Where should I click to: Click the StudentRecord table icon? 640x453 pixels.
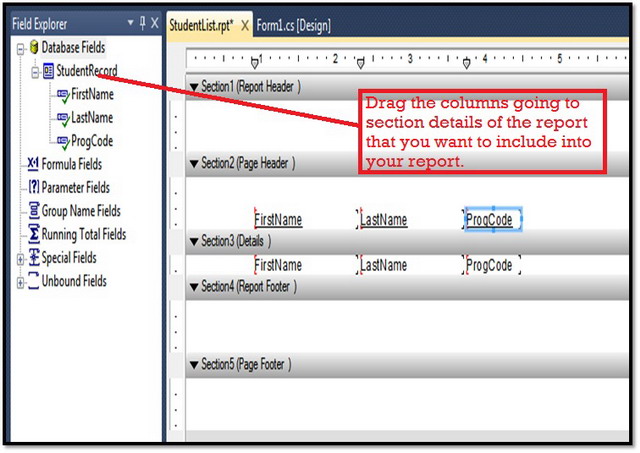tap(48, 71)
